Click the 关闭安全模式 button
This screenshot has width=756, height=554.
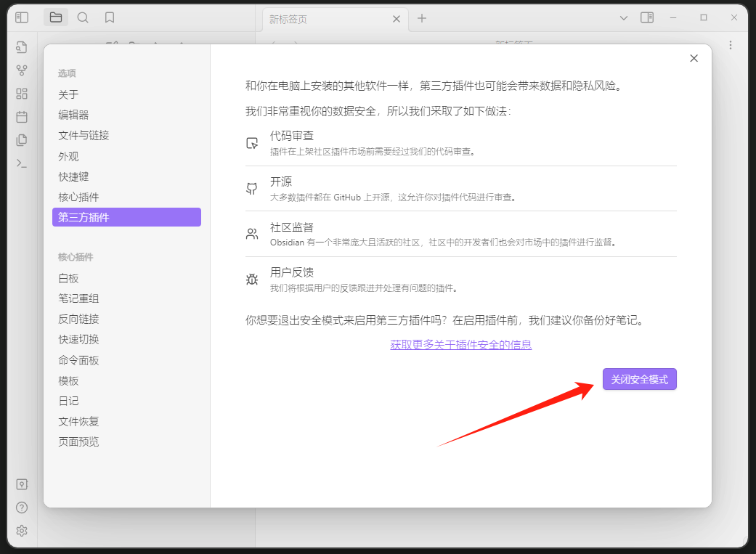[x=639, y=378]
